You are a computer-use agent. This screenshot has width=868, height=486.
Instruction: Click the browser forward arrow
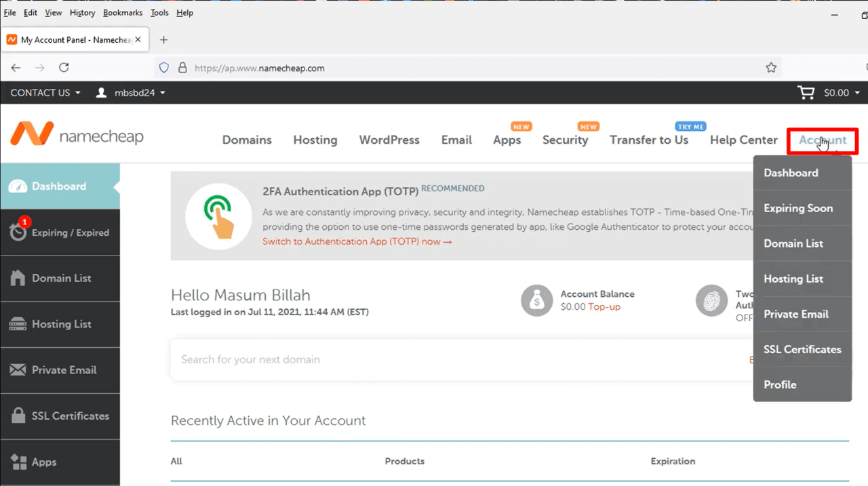(x=40, y=68)
